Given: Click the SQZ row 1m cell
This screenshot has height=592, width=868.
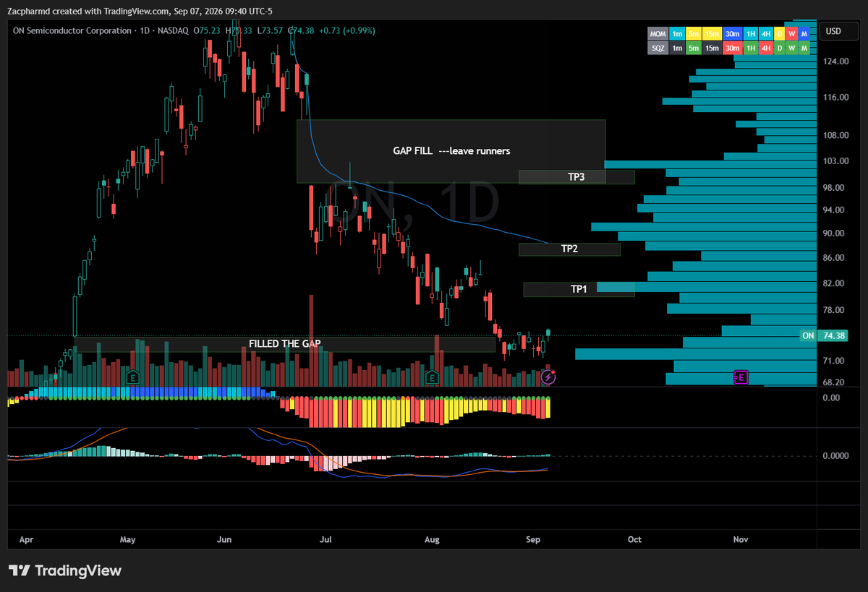Looking at the screenshot, I should click(x=677, y=48).
